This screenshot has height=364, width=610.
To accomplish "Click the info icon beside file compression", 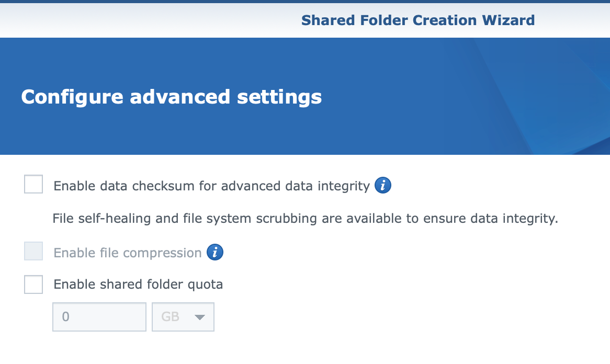I will [214, 252].
